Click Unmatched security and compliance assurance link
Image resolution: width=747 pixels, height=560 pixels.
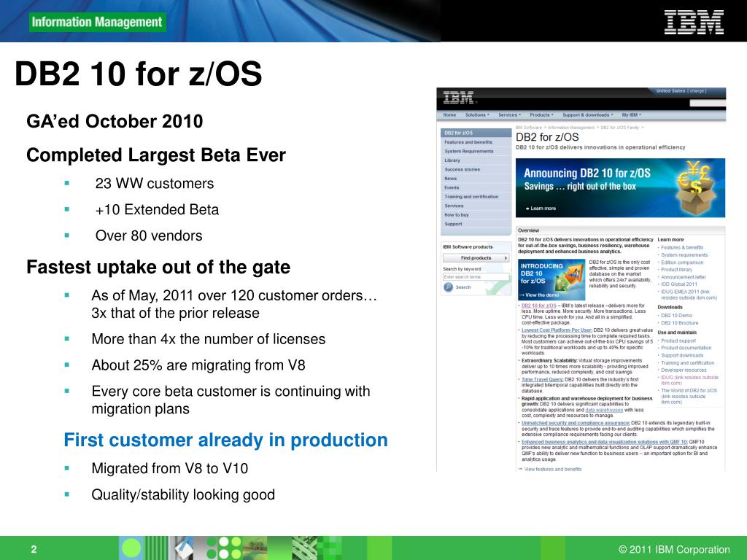click(576, 423)
